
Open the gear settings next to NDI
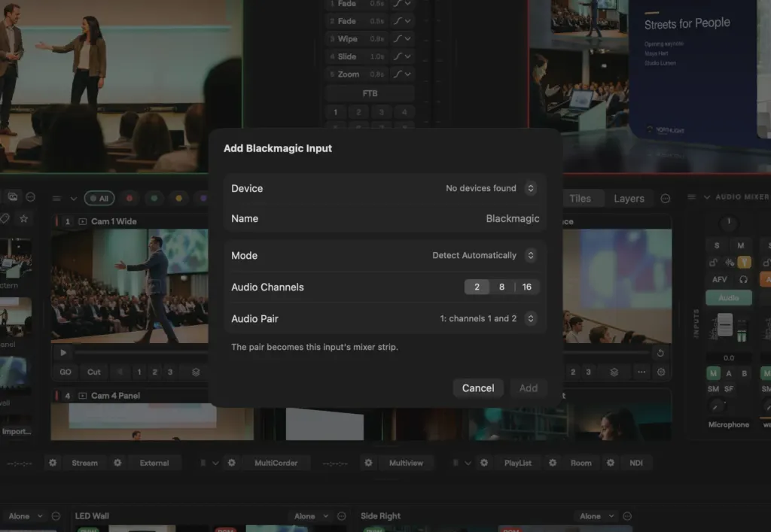tap(610, 463)
